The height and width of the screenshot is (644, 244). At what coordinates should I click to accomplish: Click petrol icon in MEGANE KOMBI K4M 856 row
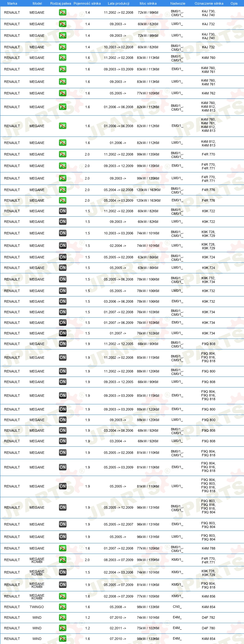62,596
